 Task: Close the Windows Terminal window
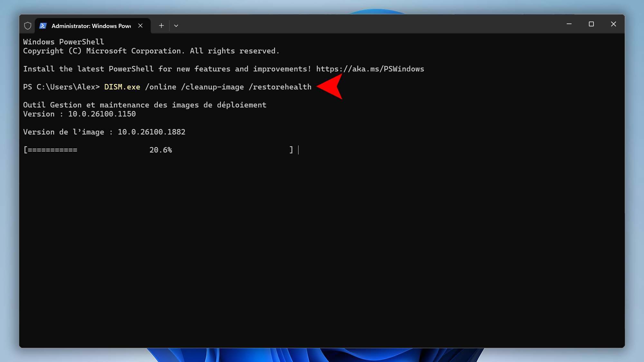(x=613, y=24)
